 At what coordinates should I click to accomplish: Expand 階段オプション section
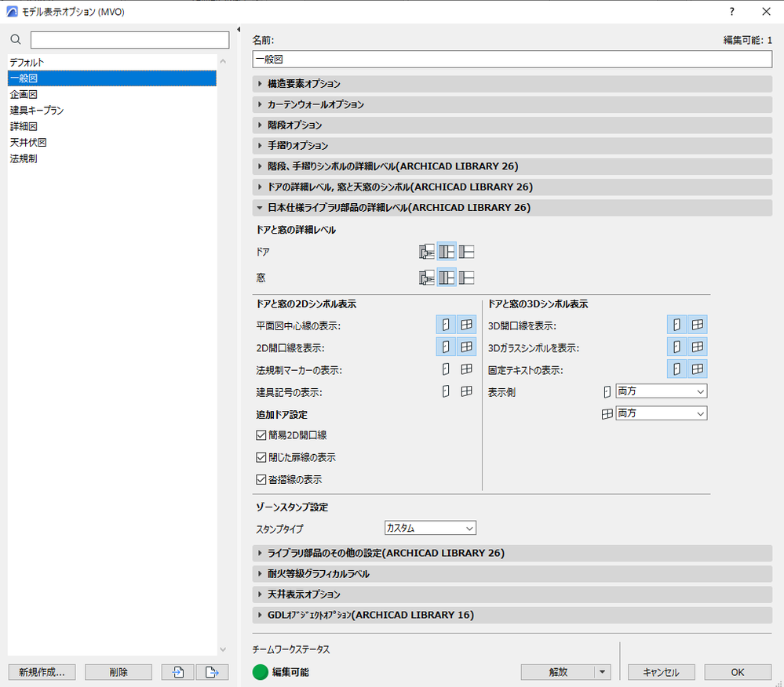[512, 125]
